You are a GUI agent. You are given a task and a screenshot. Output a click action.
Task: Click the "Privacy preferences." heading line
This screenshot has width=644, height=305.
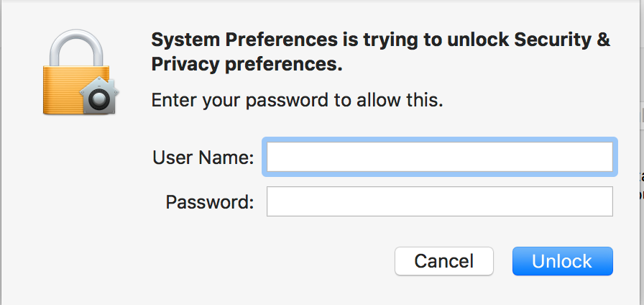click(247, 65)
